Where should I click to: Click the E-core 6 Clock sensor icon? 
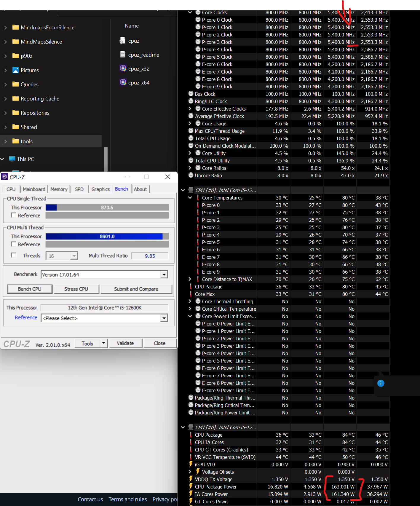click(198, 64)
